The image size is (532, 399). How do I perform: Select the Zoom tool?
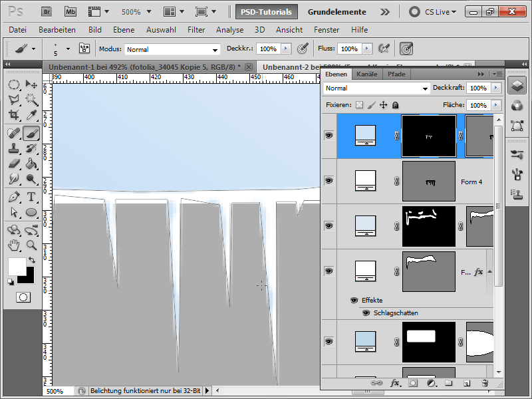point(31,245)
